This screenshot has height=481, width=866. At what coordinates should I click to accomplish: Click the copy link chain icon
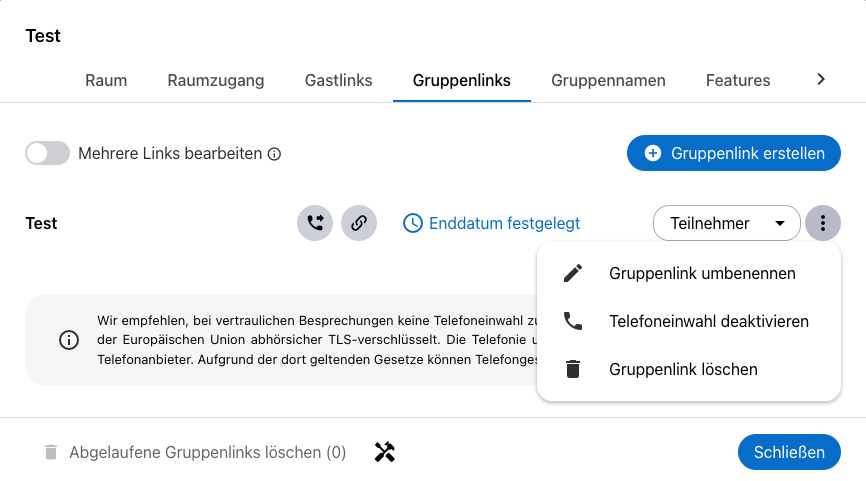pos(359,223)
